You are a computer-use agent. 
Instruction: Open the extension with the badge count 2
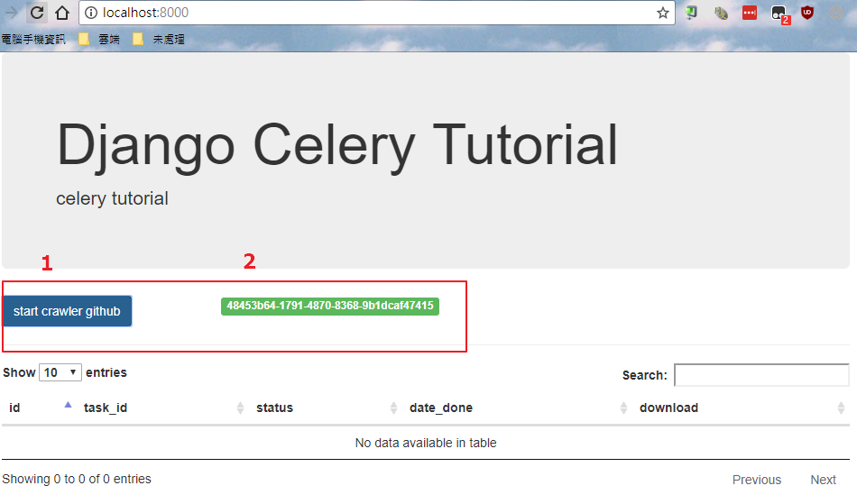tap(779, 14)
